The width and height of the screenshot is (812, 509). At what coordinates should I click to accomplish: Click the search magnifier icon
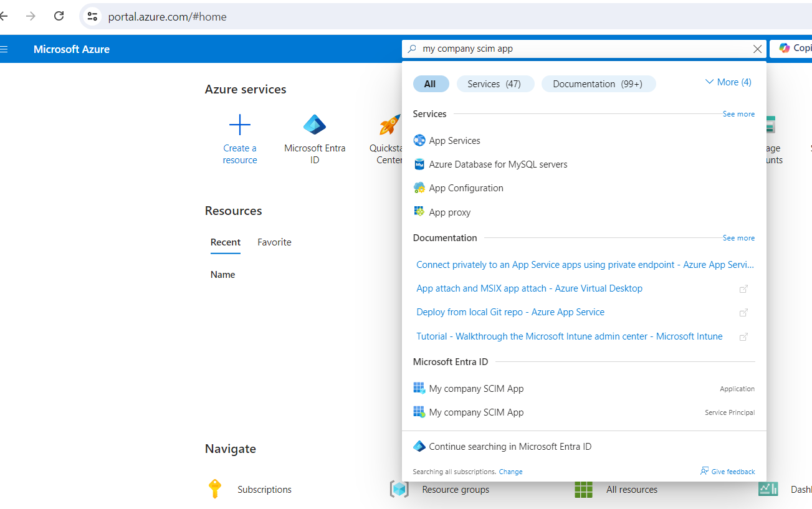point(412,49)
